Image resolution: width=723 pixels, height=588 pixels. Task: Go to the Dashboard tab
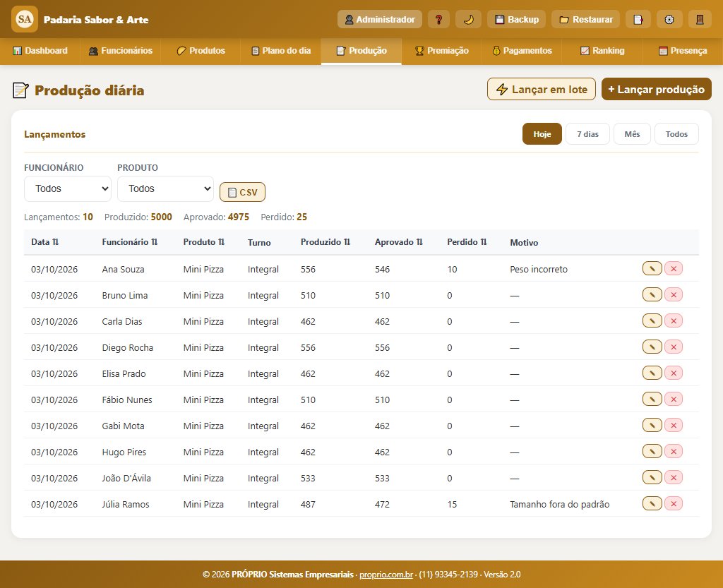pos(40,51)
